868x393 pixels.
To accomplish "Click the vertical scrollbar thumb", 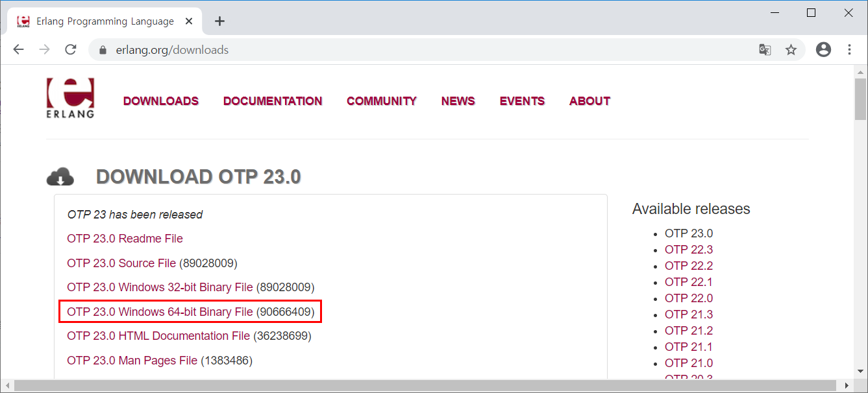I will pos(860,99).
